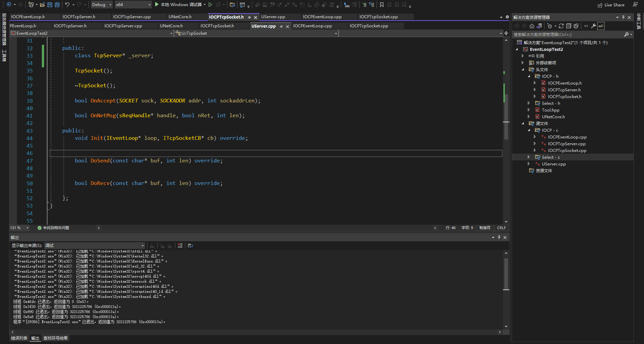The width and height of the screenshot is (644, 344).
Task: Click the Undo icon
Action: [x=67, y=5]
